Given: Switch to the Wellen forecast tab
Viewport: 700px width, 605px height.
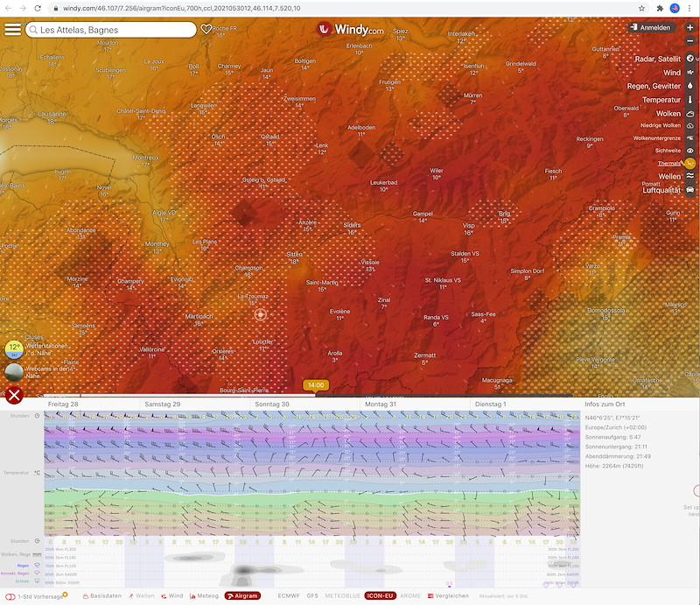Looking at the screenshot, I should point(141,596).
